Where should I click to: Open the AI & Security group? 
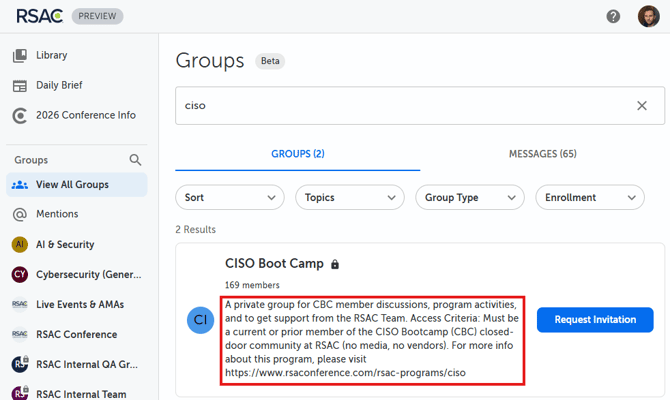[x=65, y=244]
